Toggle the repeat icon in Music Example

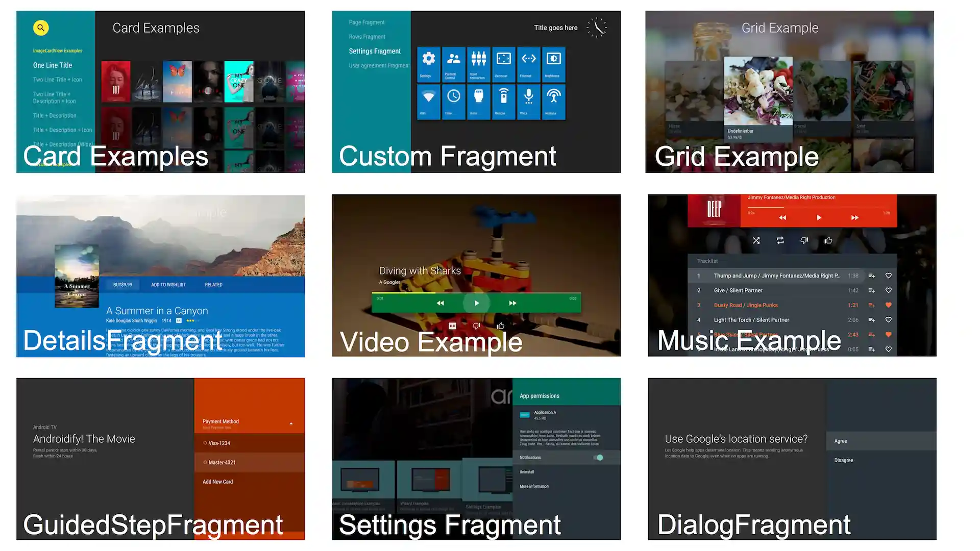[x=780, y=240]
